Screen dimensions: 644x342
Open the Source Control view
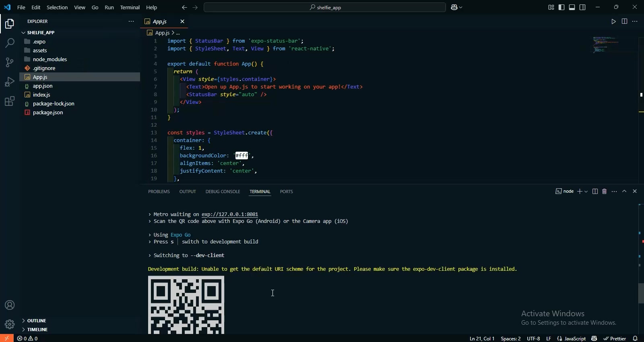click(10, 62)
